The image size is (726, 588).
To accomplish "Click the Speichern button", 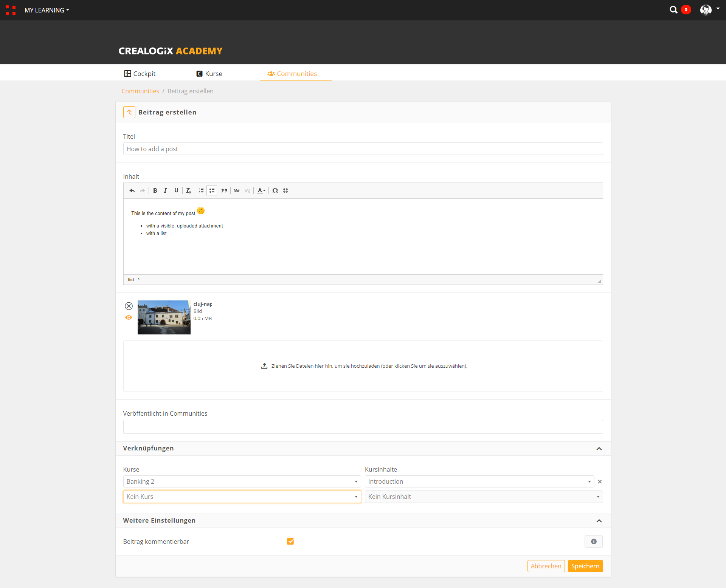I will coord(585,566).
